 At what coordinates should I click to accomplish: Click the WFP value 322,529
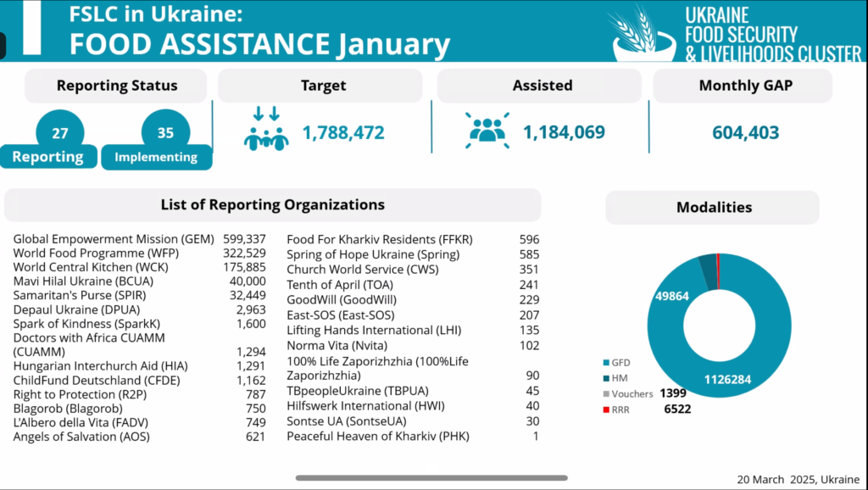(245, 253)
